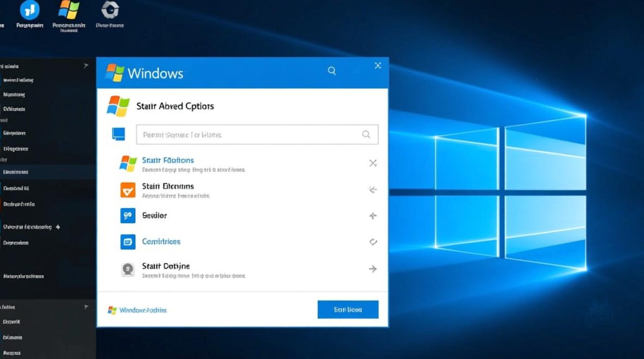This screenshot has width=644, height=359.
Task: Expand the right arrow on the Start Offline row
Action: pos(373,269)
